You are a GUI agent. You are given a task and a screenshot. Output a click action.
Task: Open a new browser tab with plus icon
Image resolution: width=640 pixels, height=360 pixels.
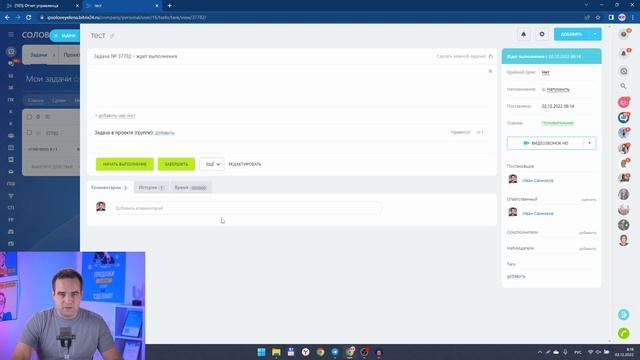[169, 6]
